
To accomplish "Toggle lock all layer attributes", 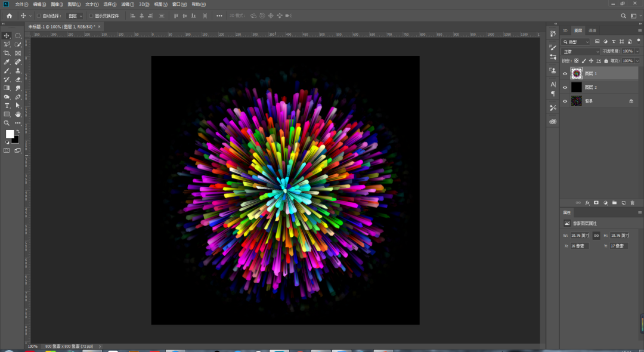I will coord(606,61).
